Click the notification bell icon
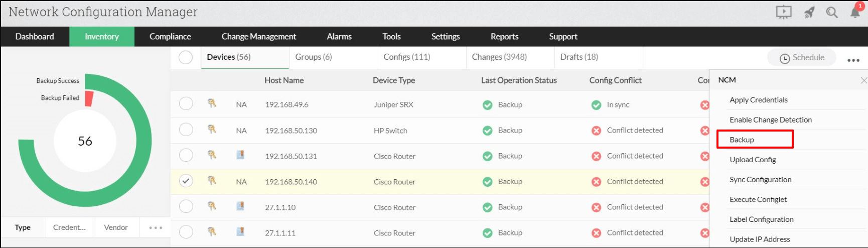This screenshot has width=868, height=248. 855,12
